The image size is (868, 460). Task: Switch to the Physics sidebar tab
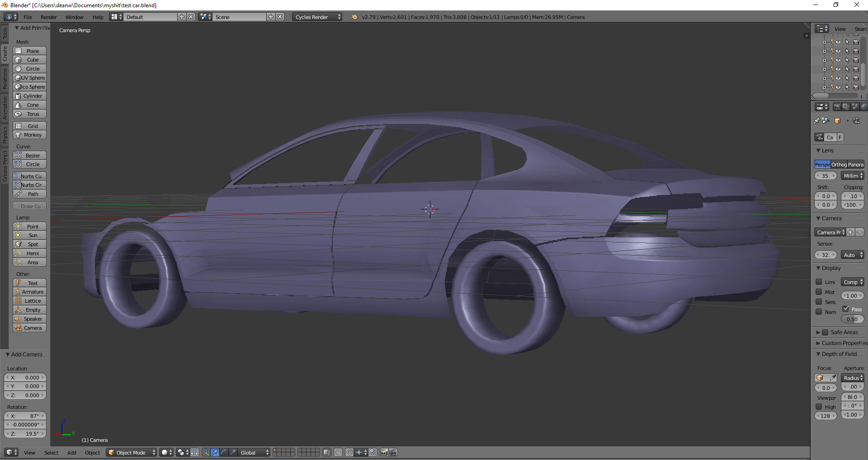point(5,135)
